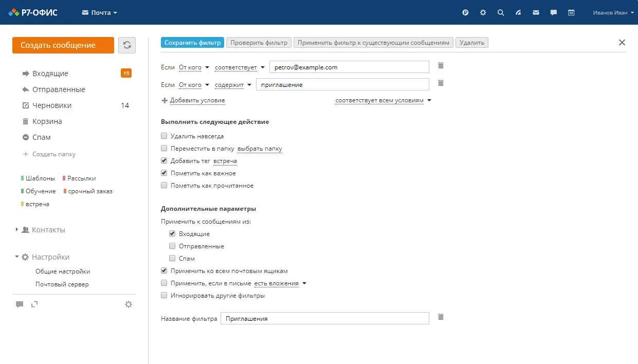
Task: Click 'Добавить условие' link
Action: pos(197,101)
